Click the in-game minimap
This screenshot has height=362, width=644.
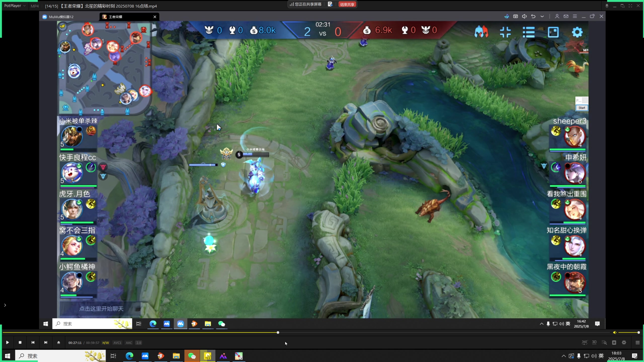coord(104,68)
